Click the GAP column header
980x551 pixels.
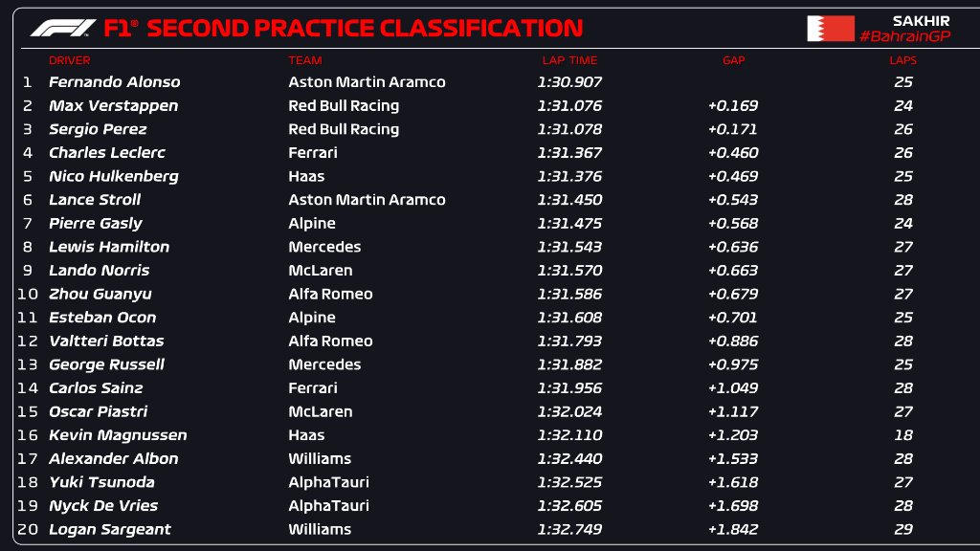coord(733,60)
